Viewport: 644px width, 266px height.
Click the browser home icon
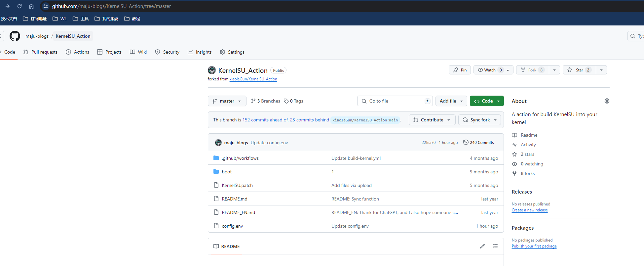coord(31,6)
